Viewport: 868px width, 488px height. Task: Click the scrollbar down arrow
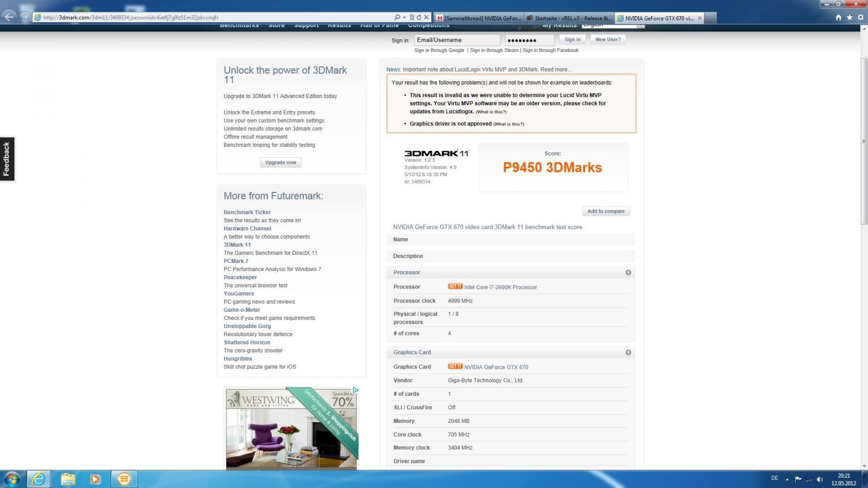864,465
